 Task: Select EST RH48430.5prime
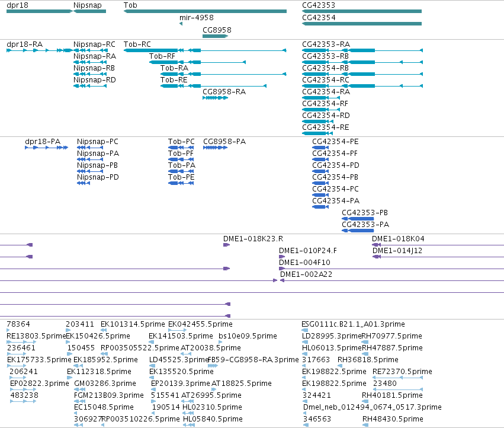(x=365, y=425)
